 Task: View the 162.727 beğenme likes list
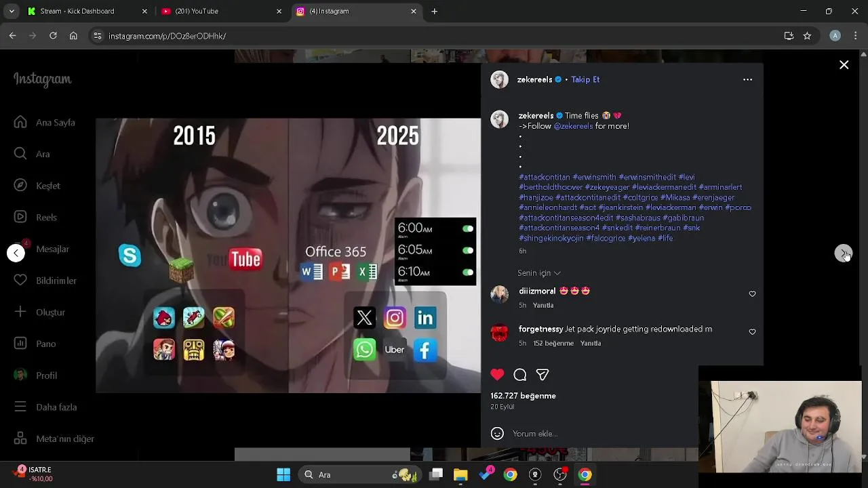click(x=523, y=396)
